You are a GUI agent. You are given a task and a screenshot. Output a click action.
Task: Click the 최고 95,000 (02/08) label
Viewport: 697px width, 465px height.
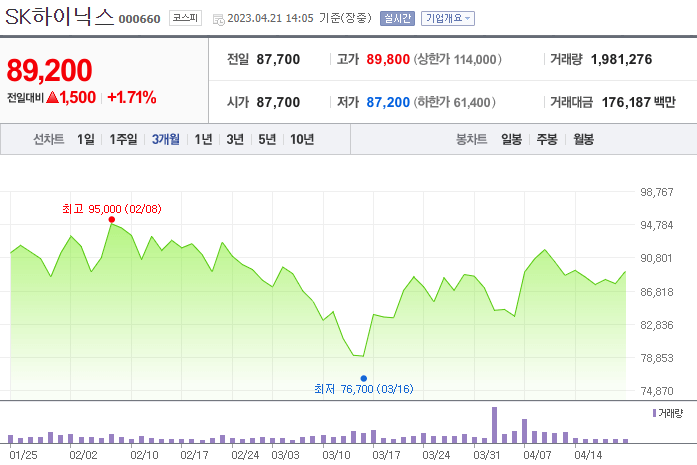[112, 208]
